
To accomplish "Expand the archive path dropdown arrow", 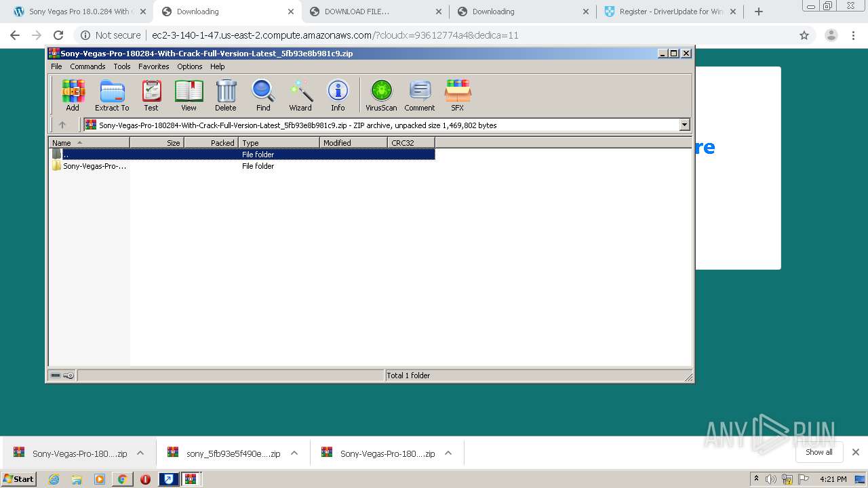I will point(684,125).
